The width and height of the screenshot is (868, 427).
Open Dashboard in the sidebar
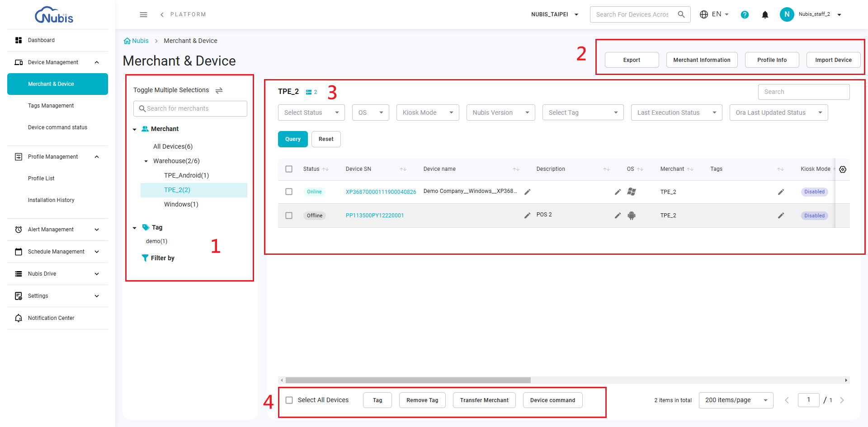(x=57, y=40)
